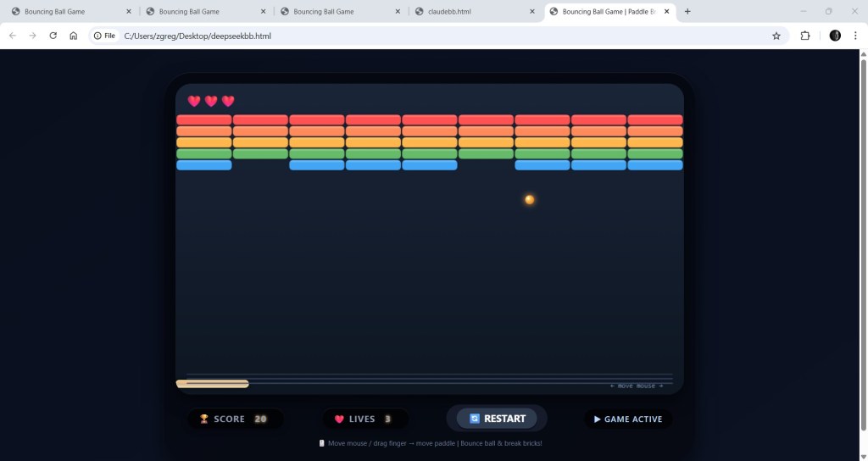Screen dimensions: 868x461
Task: Click the File site info icon
Action: pos(104,36)
